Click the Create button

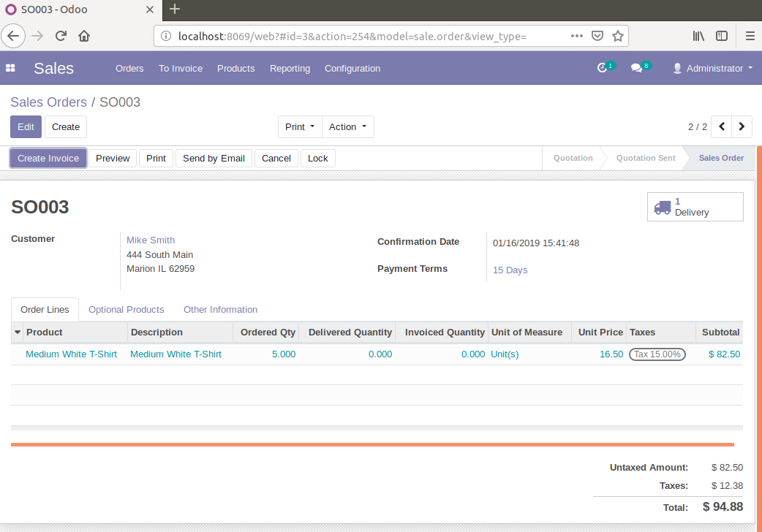point(66,127)
